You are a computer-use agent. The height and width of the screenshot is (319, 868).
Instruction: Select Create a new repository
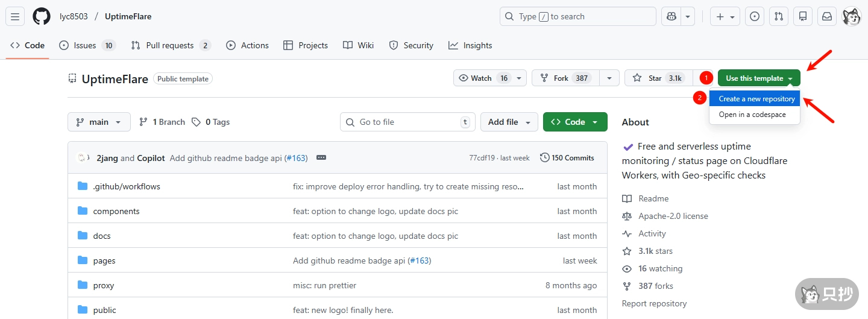tap(756, 99)
